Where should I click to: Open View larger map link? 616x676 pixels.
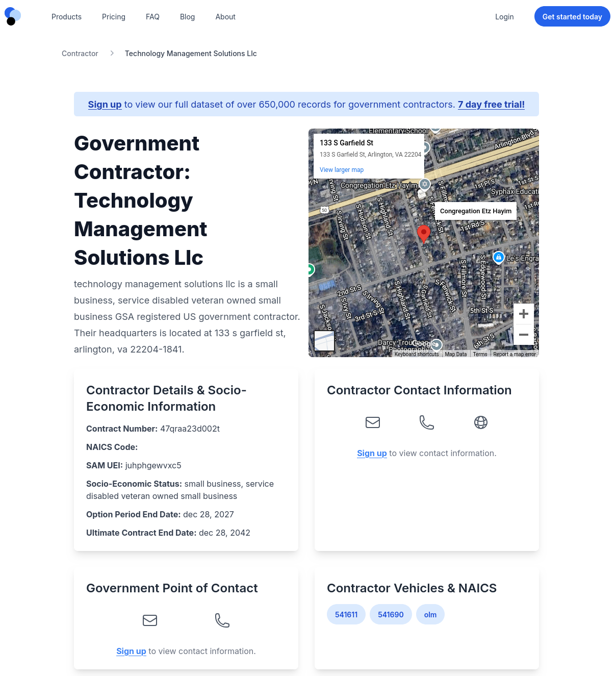342,170
